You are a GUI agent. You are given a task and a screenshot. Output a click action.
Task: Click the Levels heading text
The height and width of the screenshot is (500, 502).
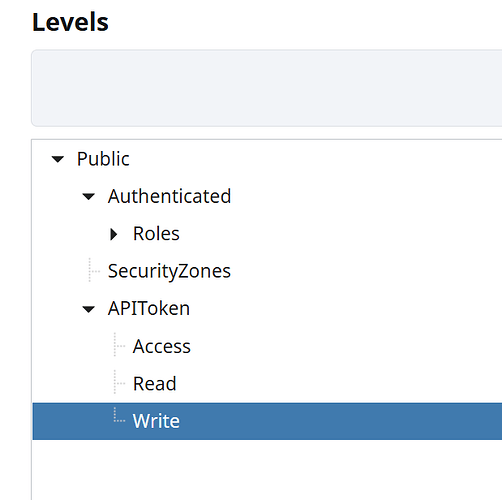(70, 22)
